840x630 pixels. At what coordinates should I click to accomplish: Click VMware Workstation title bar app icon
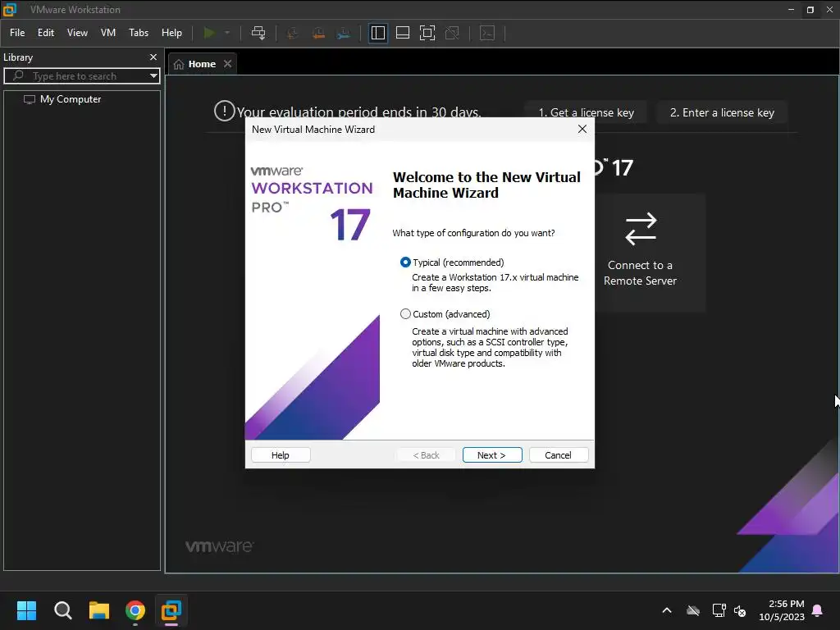(x=10, y=10)
